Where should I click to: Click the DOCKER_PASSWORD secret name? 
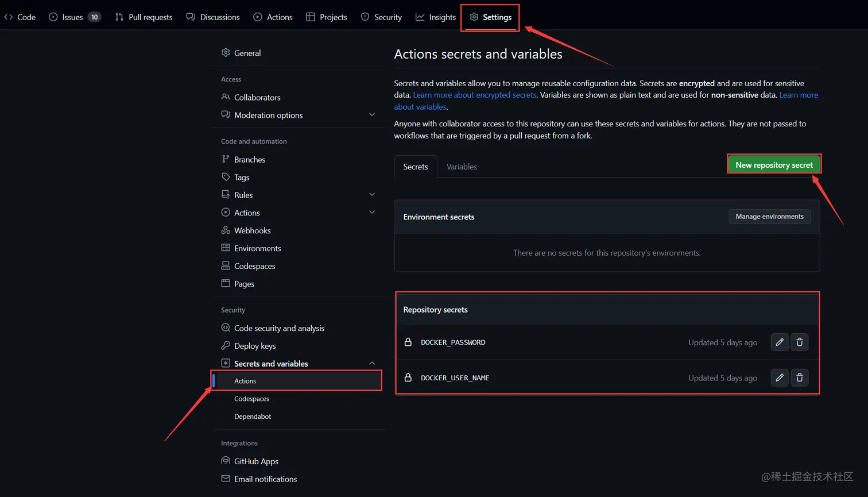coord(453,342)
